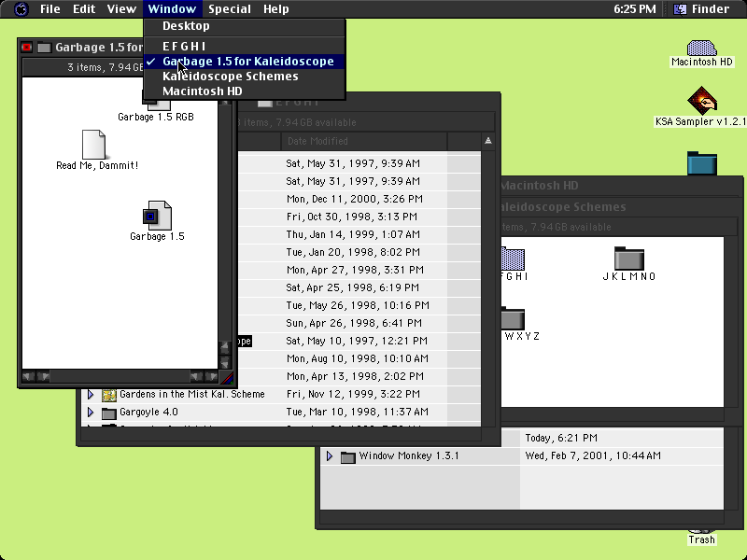
Task: Select the Gardens in the Mist scheme icon
Action: pos(109,395)
